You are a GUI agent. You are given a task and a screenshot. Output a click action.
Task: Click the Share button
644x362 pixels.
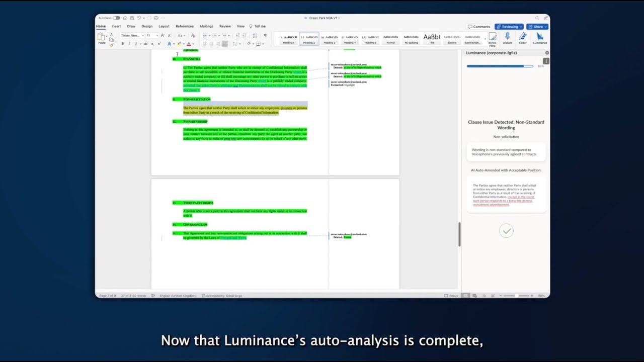coord(537,27)
